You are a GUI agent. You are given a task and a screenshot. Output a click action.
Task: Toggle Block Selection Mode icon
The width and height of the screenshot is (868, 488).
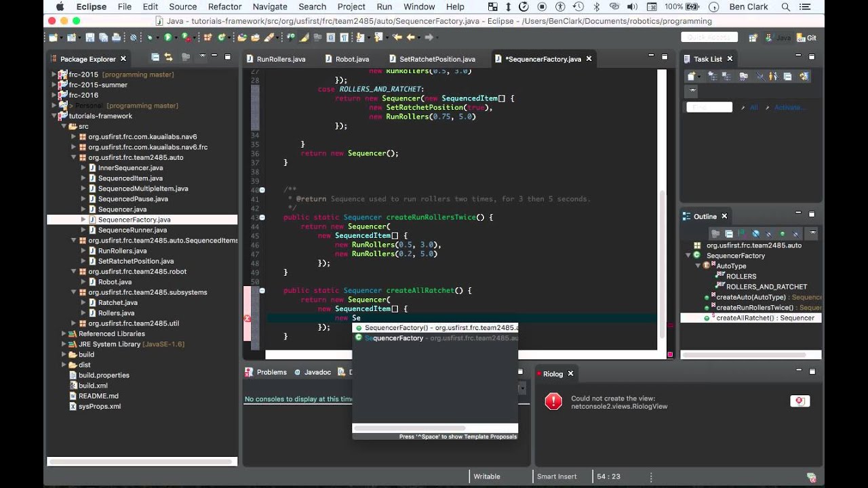click(x=330, y=37)
